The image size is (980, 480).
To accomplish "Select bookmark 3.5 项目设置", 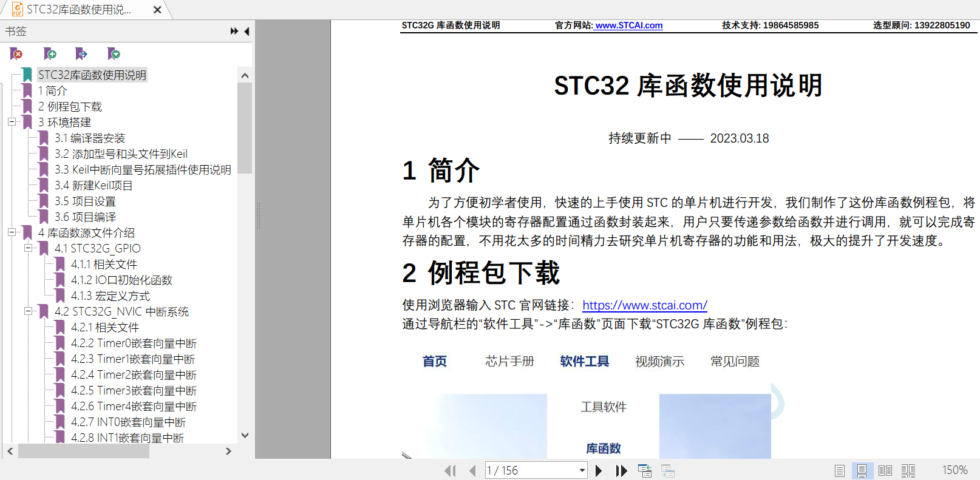I will 85,201.
